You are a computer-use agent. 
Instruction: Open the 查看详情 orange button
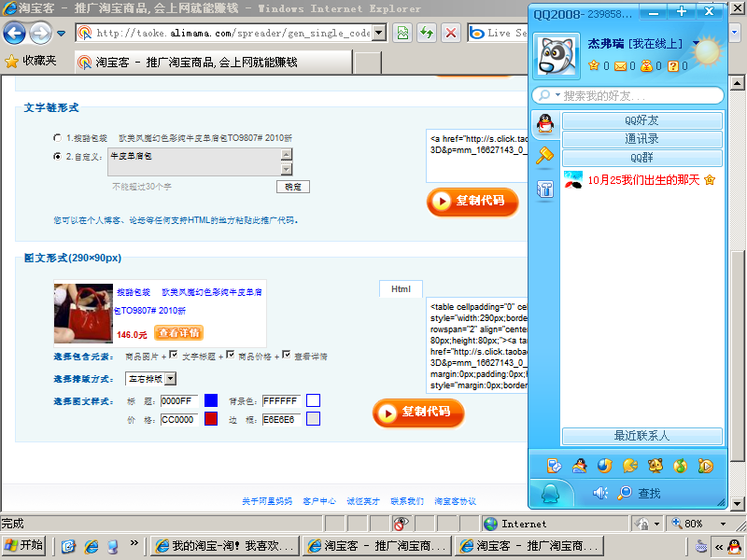pyautogui.click(x=178, y=333)
